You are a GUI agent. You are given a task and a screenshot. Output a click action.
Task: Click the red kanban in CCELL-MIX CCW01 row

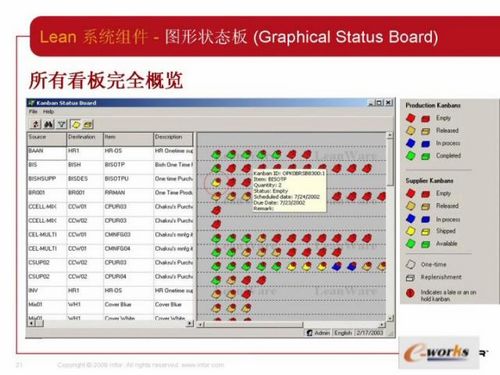click(x=216, y=210)
